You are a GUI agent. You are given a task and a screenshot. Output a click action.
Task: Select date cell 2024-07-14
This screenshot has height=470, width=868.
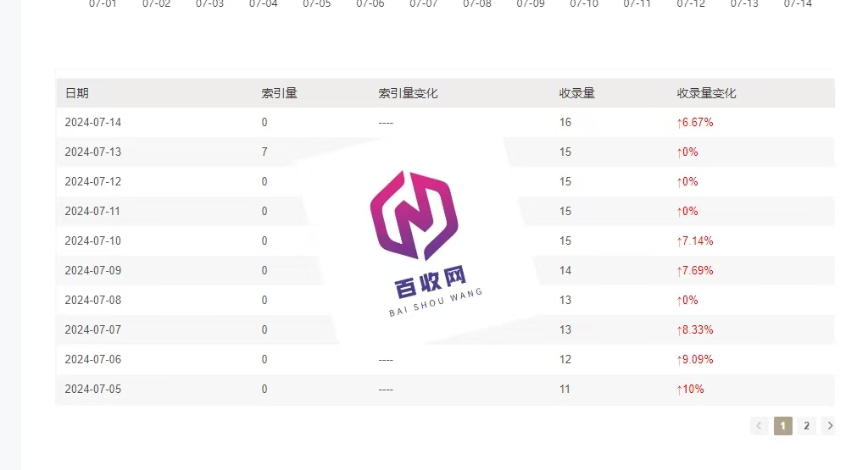coord(93,122)
